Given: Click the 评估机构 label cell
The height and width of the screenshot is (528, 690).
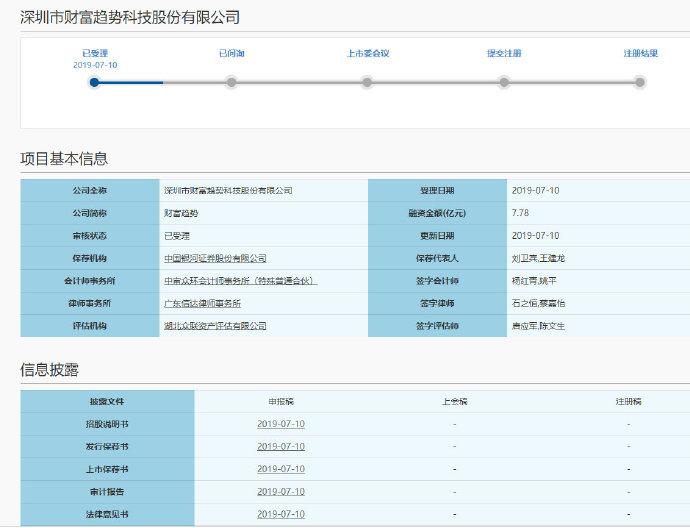Looking at the screenshot, I should pos(90,326).
